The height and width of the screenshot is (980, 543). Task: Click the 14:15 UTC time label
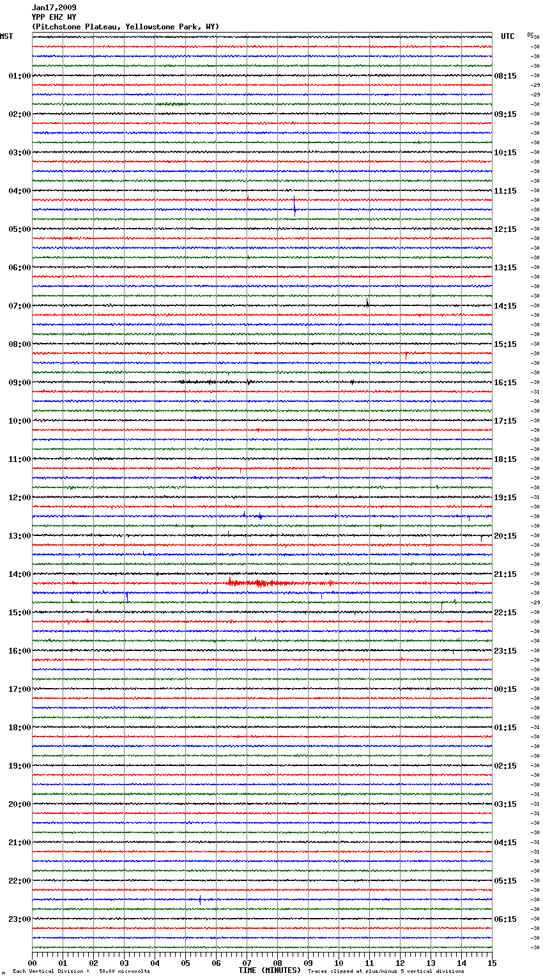pos(505,306)
